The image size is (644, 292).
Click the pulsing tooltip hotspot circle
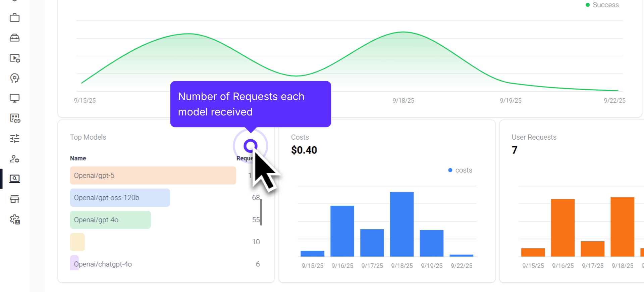[250, 146]
